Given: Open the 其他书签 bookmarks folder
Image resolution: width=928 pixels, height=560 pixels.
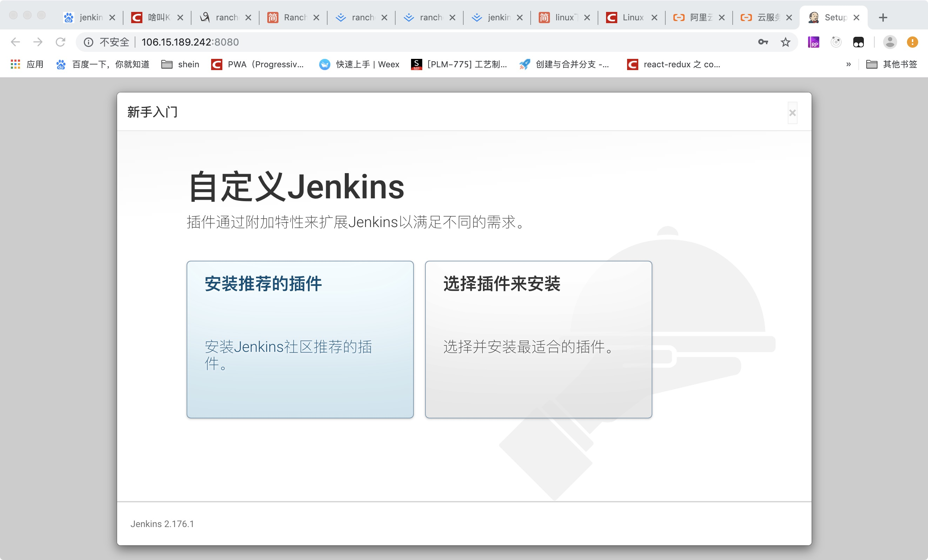Looking at the screenshot, I should (x=892, y=64).
